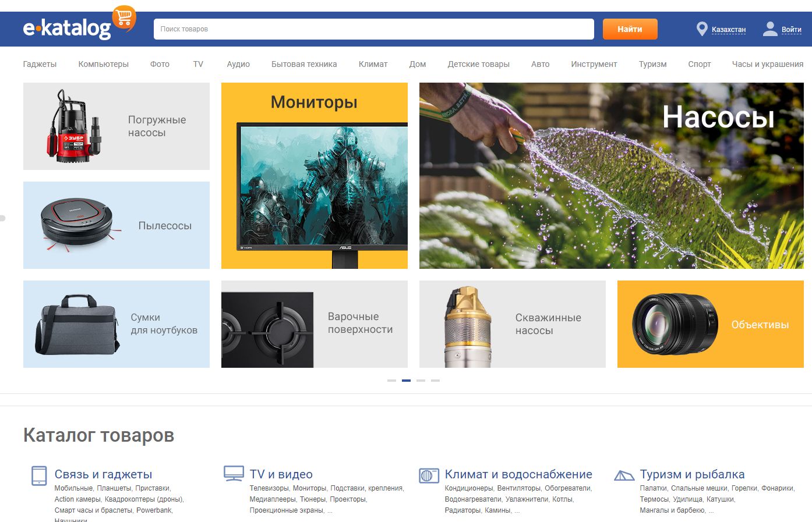The height and width of the screenshot is (522, 812).
Task: Click the tablet icon beside Связь и гаджеты
Action: [39, 475]
